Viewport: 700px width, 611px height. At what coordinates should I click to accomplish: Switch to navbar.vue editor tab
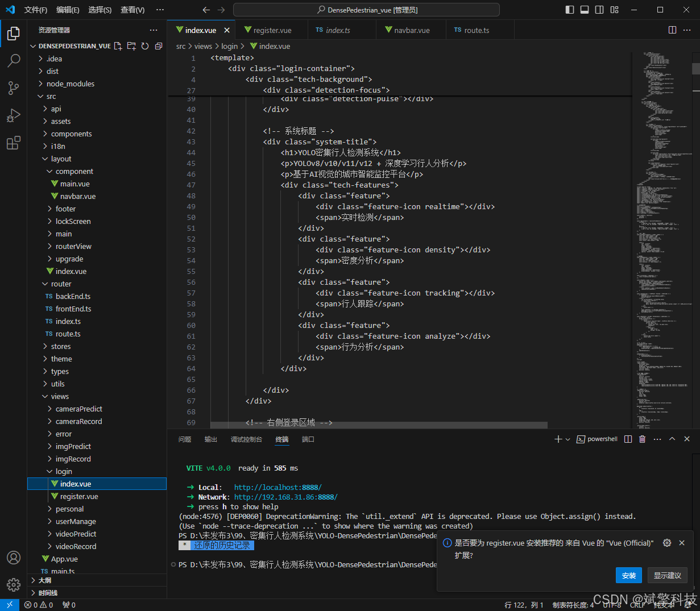[411, 30]
